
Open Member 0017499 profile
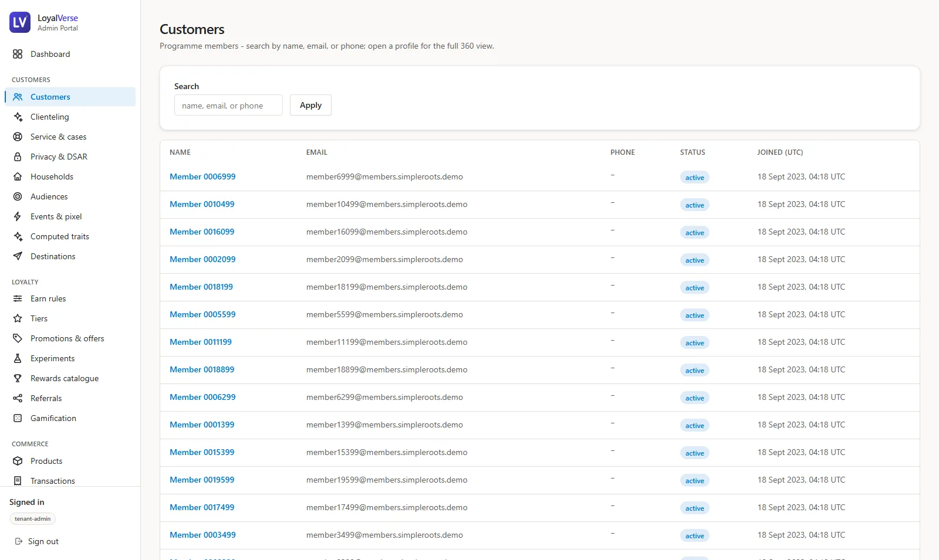pos(202,507)
